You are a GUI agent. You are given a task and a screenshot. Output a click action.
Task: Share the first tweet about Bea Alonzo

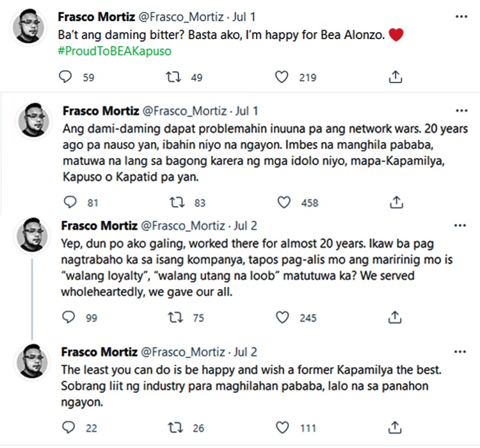tap(396, 77)
